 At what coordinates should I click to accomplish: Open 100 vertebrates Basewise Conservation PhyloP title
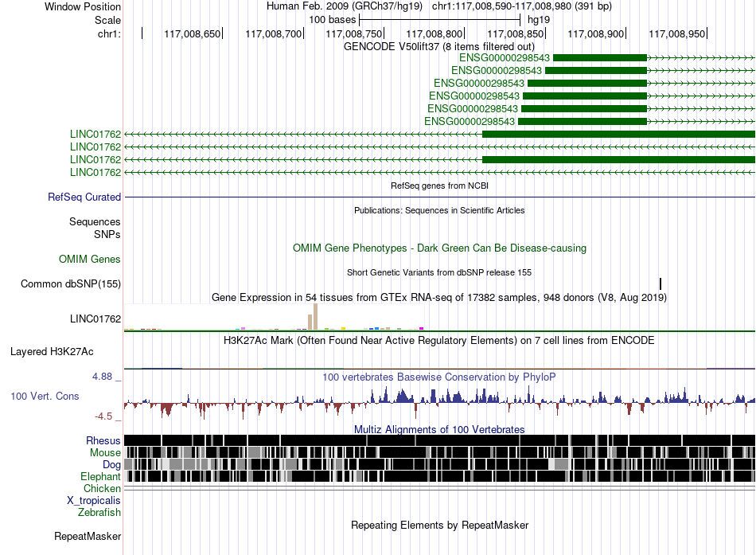coord(439,377)
